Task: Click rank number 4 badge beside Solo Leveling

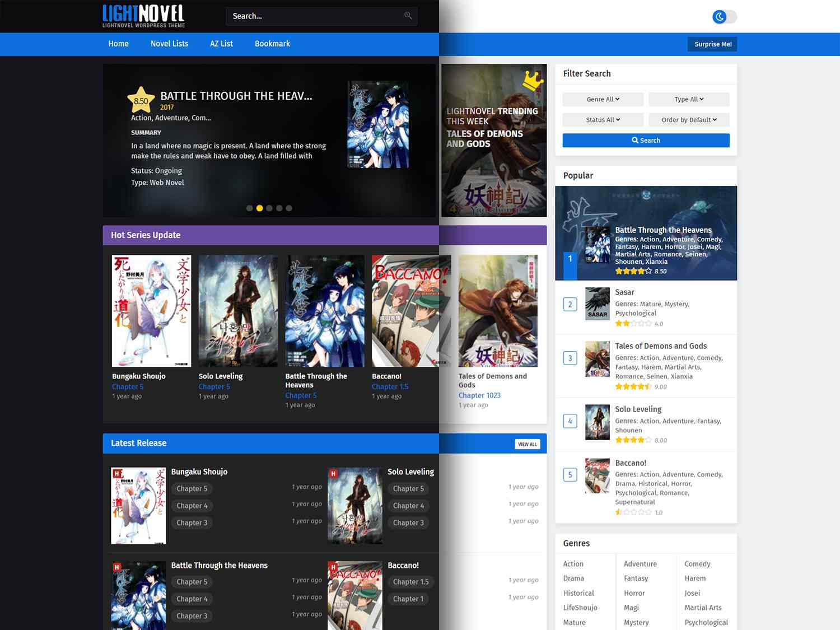Action: [570, 421]
